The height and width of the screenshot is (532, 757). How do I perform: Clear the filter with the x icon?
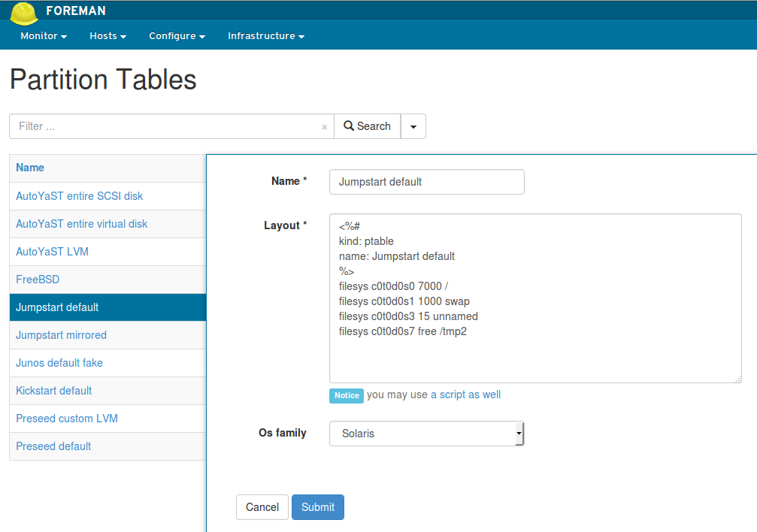click(325, 127)
